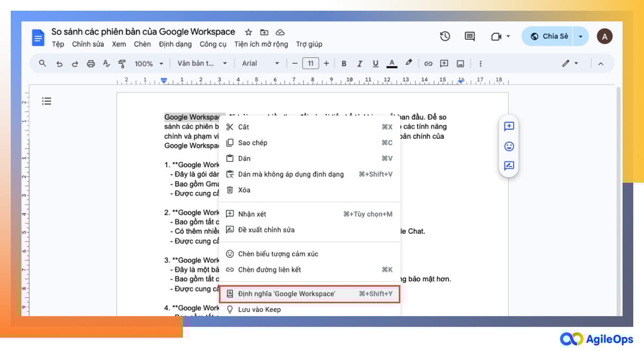Select the print icon

[x=90, y=63]
